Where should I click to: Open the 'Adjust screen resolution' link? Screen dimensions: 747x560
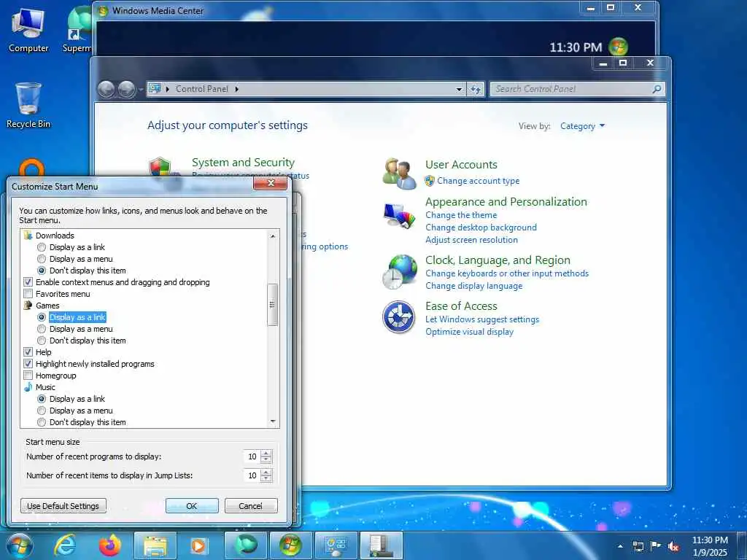[472, 240]
